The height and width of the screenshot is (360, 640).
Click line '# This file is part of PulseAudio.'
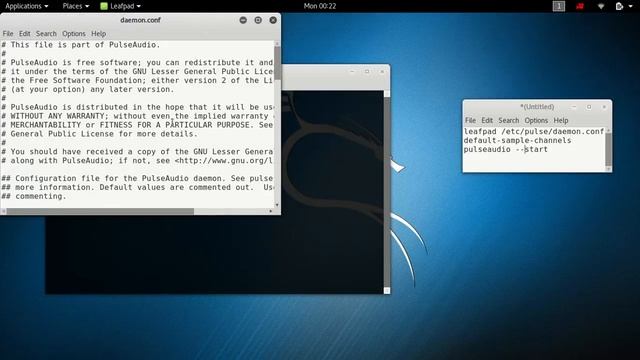(x=81, y=45)
